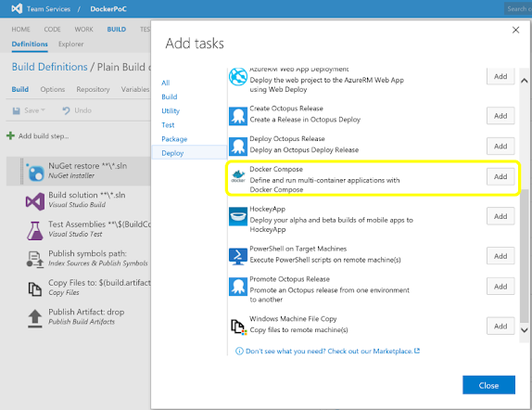Open the Build tab of build definition
This screenshot has height=410, width=532.
[x=20, y=89]
